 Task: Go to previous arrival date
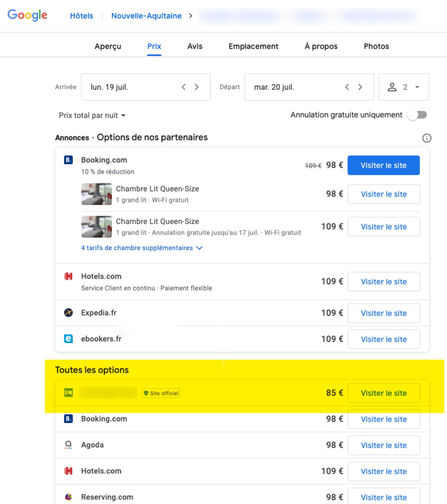(184, 87)
